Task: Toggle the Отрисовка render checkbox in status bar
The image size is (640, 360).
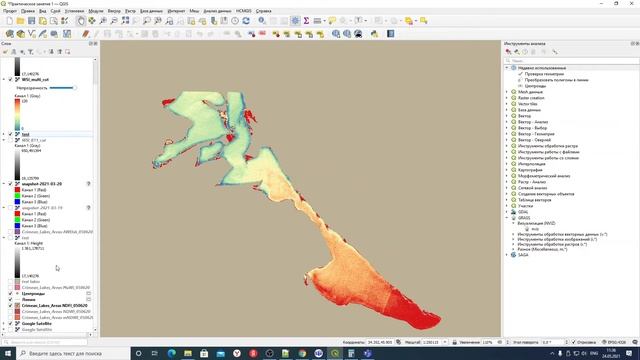Action: click(x=573, y=342)
